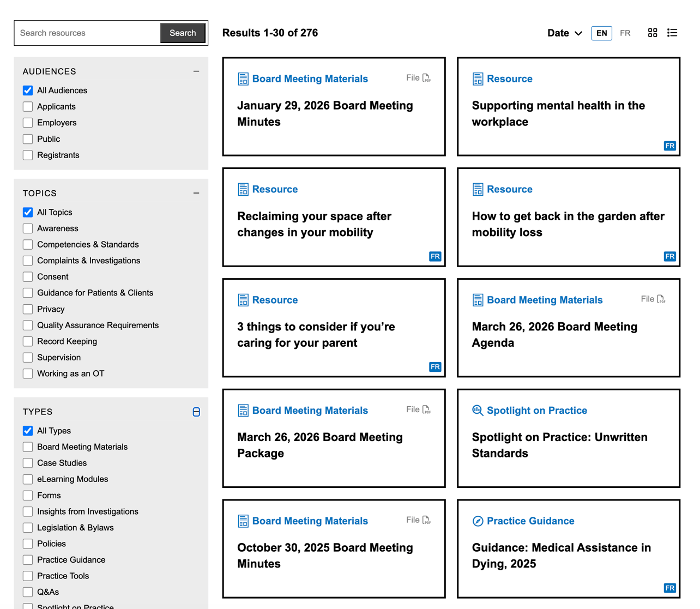The height and width of the screenshot is (609, 700).
Task: Open Spotlight on Practice: Unwritten Standards
Action: [559, 445]
